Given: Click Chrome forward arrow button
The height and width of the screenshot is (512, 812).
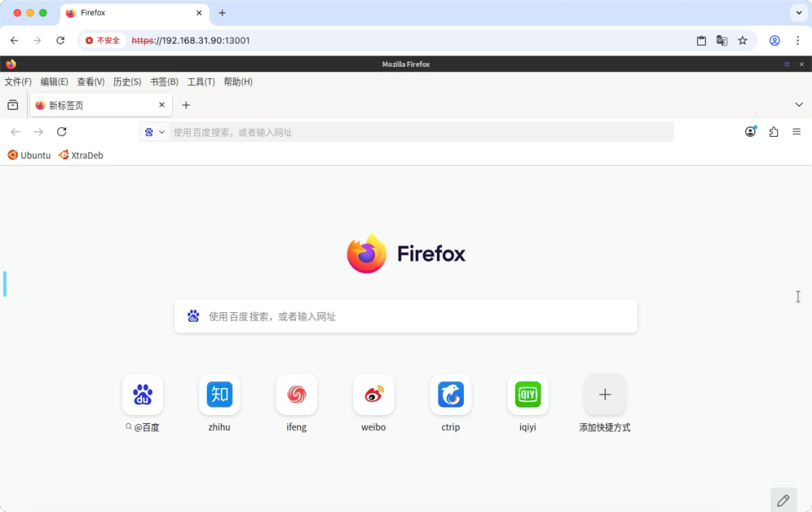Looking at the screenshot, I should pyautogui.click(x=37, y=41).
